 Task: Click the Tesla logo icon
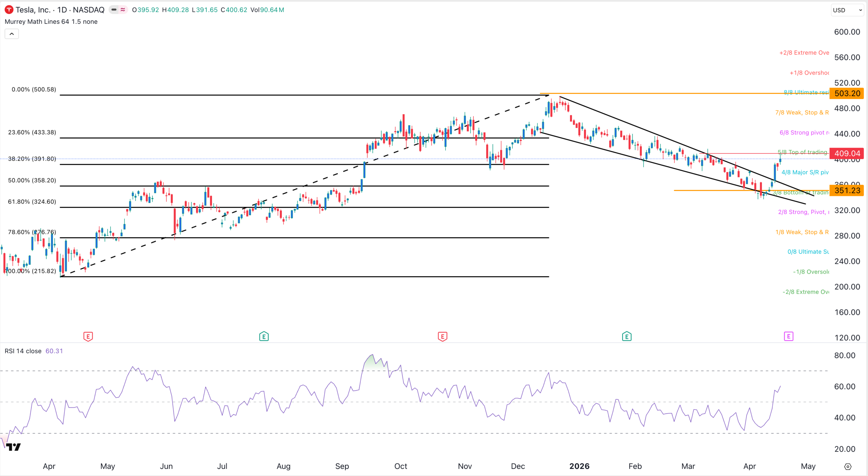(x=9, y=10)
